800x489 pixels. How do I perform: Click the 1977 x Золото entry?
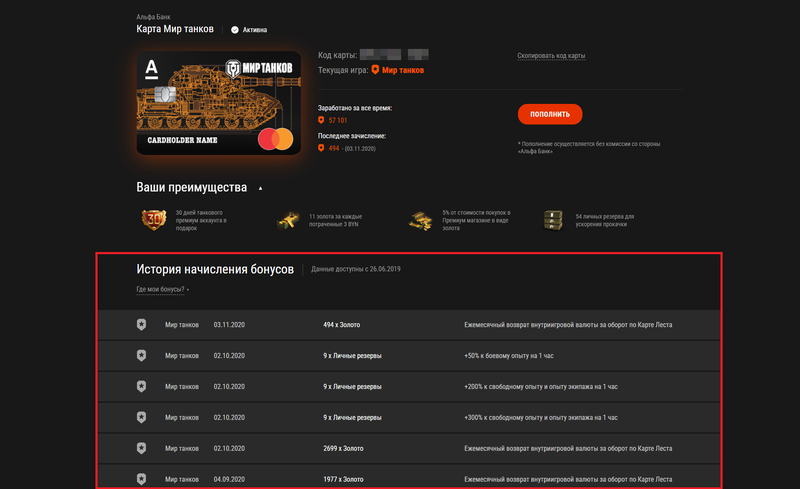click(343, 479)
